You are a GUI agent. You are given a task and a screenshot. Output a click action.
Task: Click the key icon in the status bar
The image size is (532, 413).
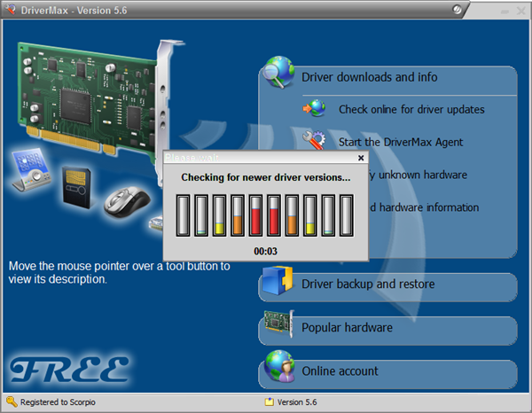[12, 402]
